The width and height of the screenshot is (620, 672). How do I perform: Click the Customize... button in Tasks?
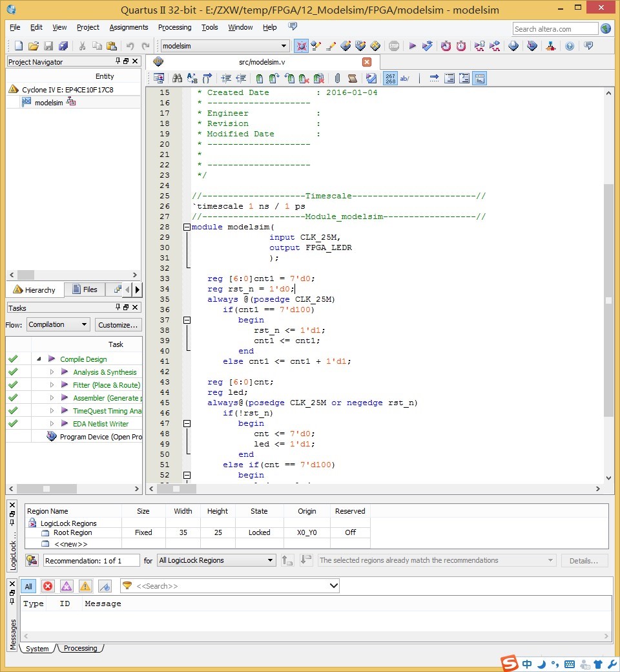[118, 324]
